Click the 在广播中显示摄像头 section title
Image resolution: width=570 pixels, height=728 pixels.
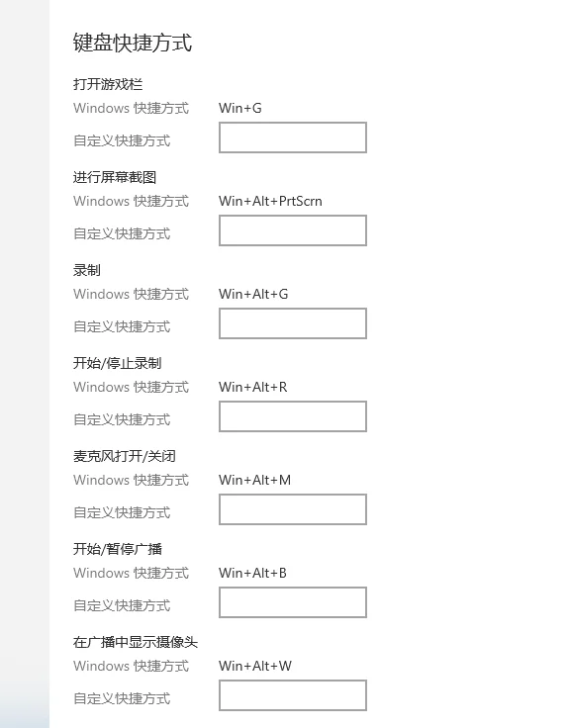click(136, 642)
